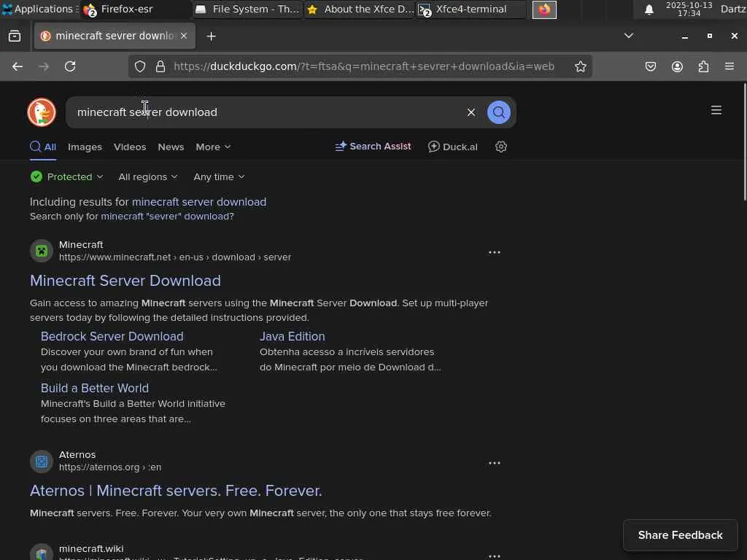Open the Firefox account icon
Image resolution: width=747 pixels, height=560 pixels.
(x=677, y=66)
